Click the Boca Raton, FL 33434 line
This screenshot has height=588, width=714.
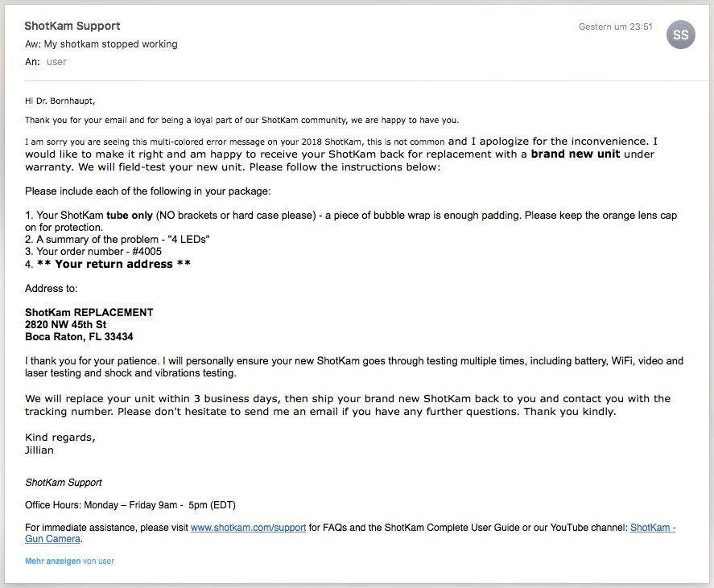click(x=79, y=337)
